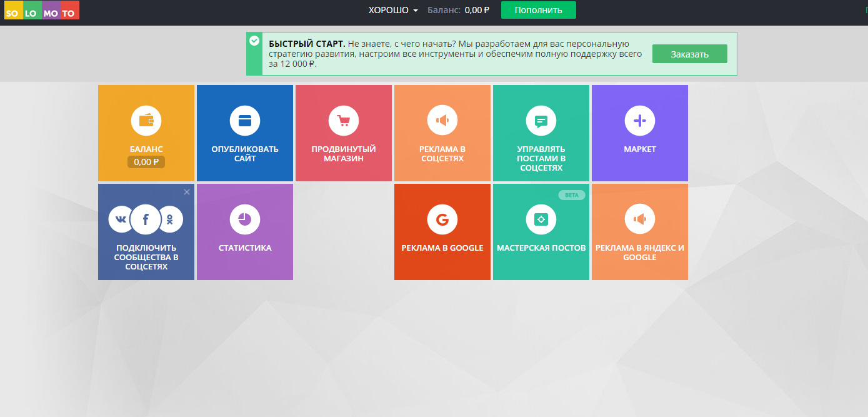Click megaphone icon on Реклама в Яндекс и Google
Screen dimensions: 868x417
point(640,219)
